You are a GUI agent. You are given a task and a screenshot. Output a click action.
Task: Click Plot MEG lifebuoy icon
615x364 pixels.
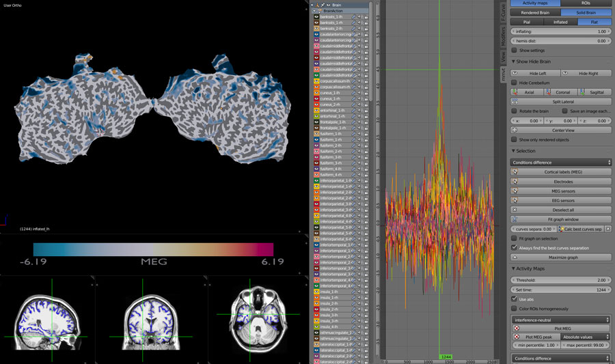click(517, 328)
